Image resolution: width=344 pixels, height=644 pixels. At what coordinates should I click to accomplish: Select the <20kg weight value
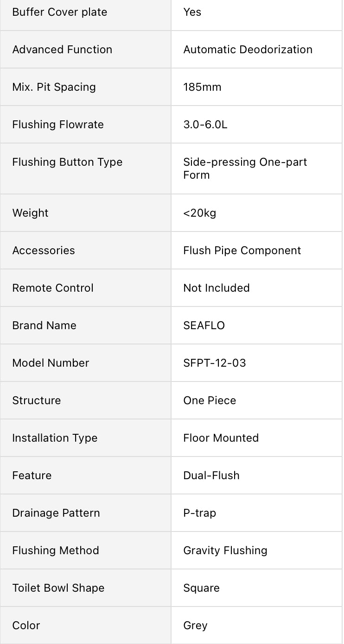[200, 213]
